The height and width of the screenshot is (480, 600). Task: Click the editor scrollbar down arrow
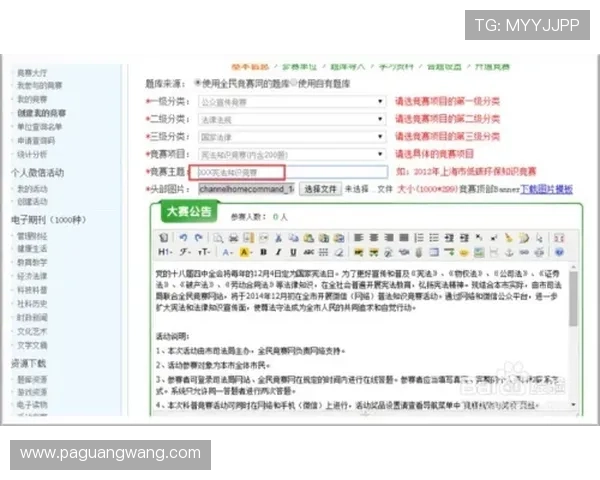point(573,405)
